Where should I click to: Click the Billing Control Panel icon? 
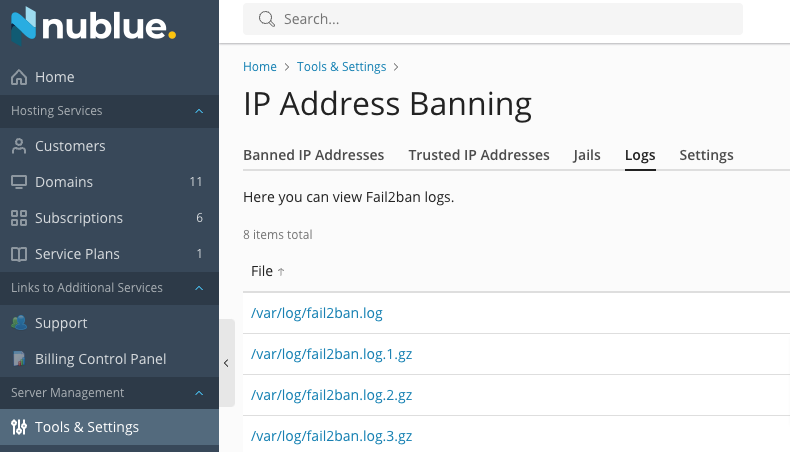[x=19, y=359]
